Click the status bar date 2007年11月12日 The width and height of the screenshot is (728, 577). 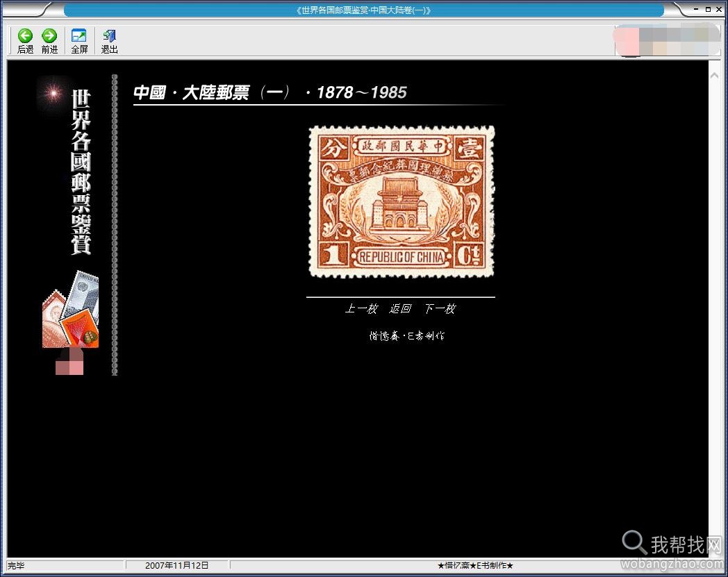pos(176,565)
